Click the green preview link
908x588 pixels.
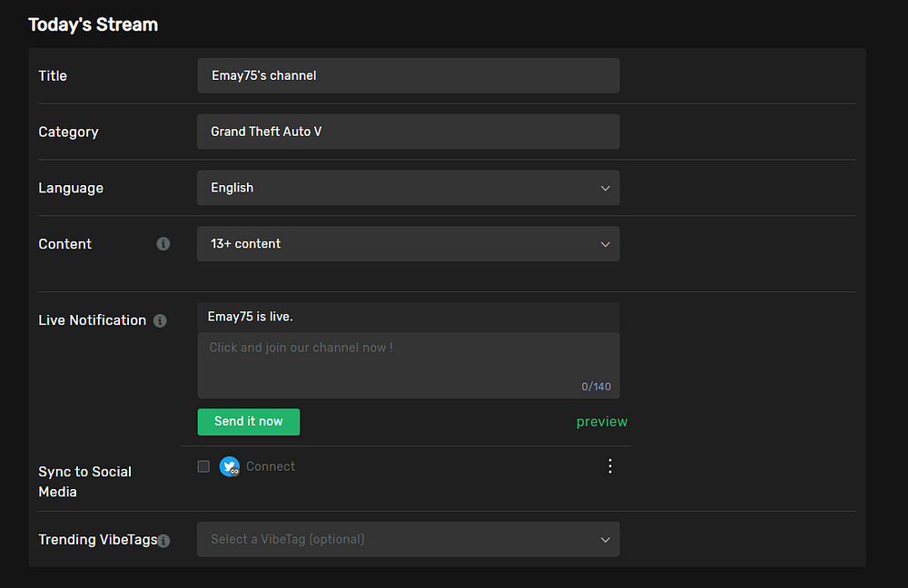point(601,422)
